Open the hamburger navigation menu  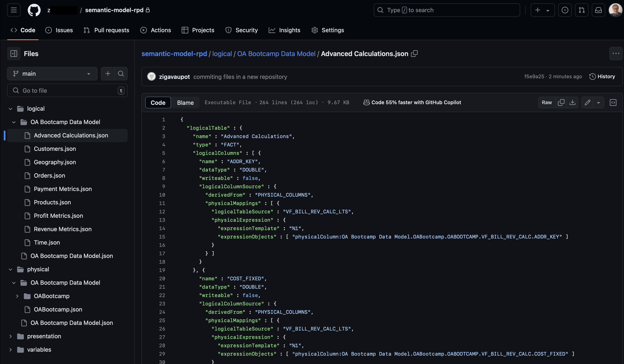click(14, 10)
